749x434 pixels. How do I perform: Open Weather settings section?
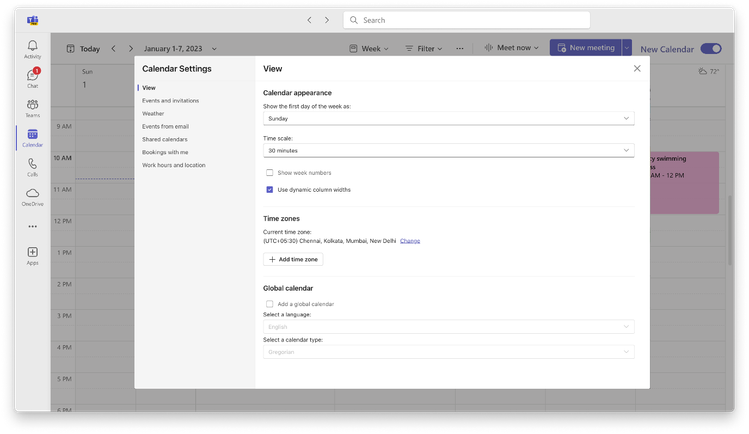click(x=153, y=114)
